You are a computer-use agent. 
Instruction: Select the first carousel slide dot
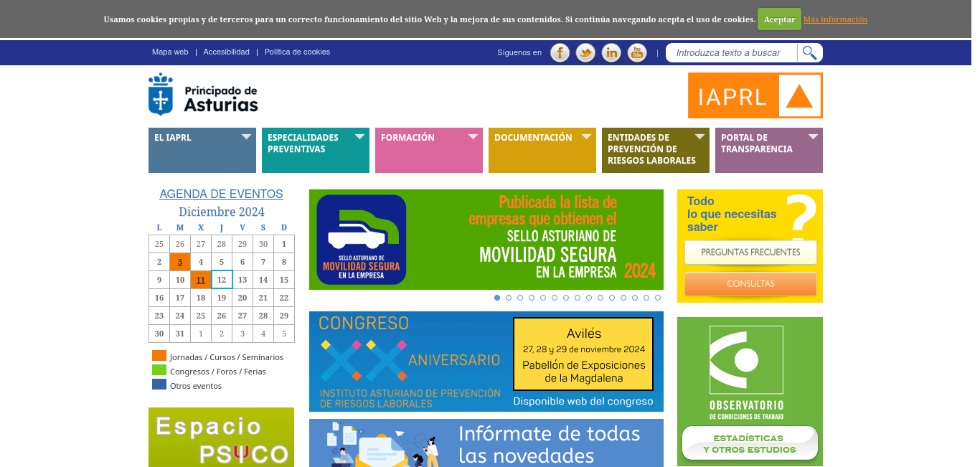[497, 298]
